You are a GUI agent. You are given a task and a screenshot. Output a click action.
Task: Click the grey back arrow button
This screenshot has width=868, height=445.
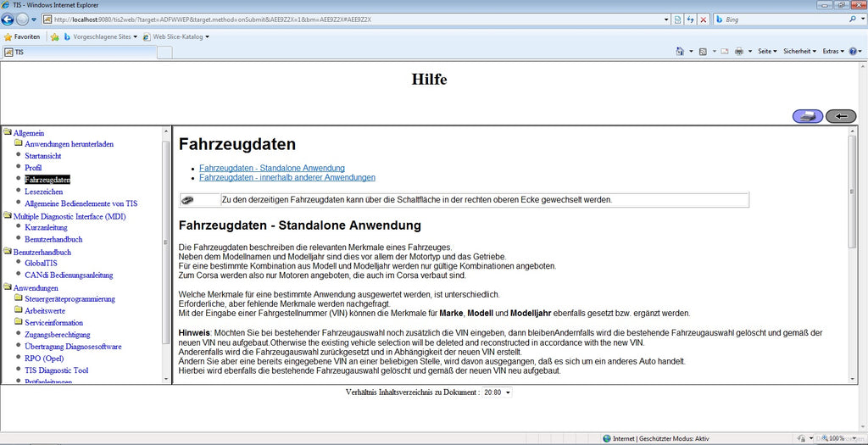click(x=841, y=116)
